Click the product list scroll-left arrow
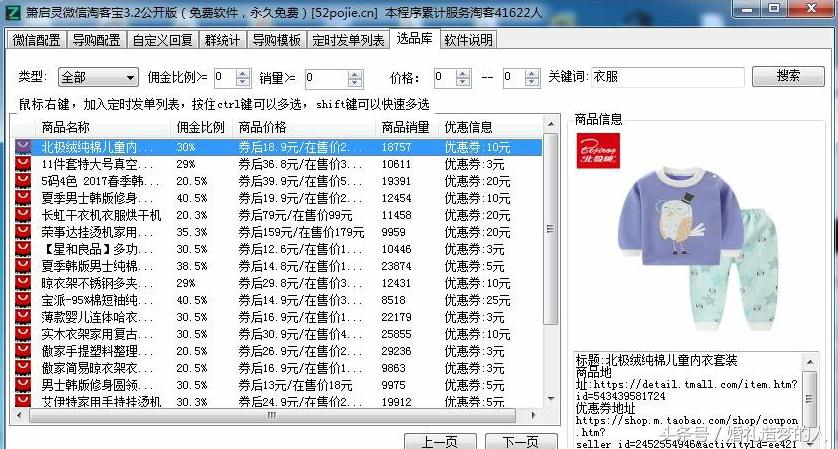The width and height of the screenshot is (838, 449). click(x=20, y=415)
